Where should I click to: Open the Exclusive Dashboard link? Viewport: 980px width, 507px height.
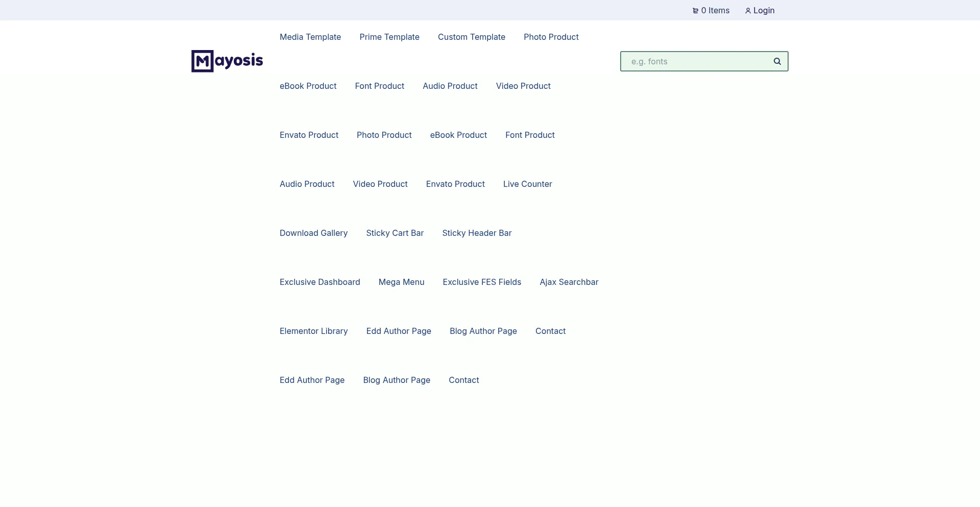[320, 282]
